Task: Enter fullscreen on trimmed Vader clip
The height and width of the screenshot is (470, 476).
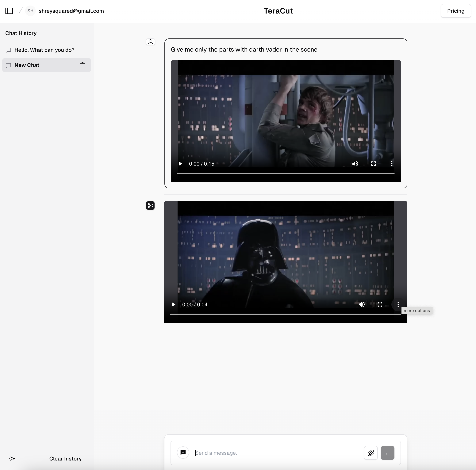Action: (380, 304)
